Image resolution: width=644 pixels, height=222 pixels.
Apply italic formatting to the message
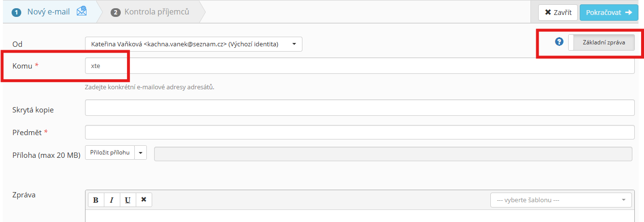(112, 200)
